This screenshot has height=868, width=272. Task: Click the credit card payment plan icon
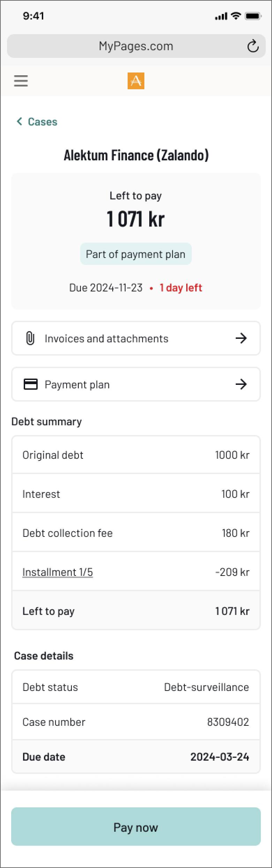tap(30, 384)
